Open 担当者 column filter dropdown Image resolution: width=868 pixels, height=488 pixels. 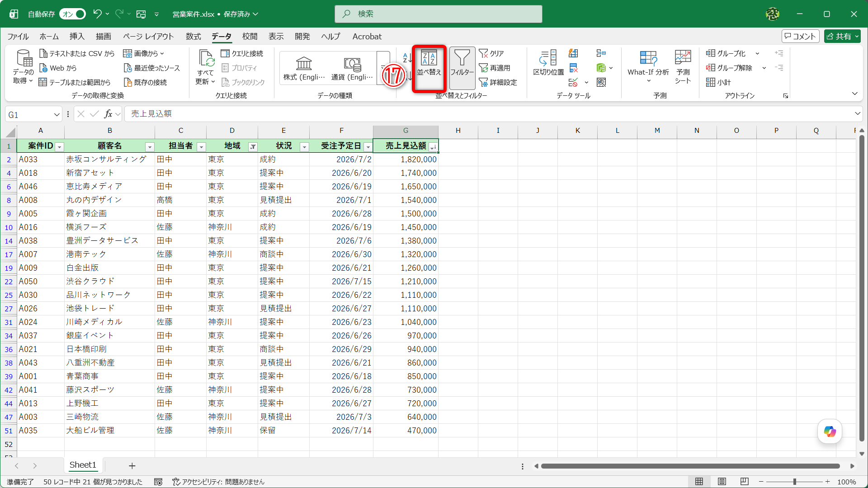[x=202, y=147]
